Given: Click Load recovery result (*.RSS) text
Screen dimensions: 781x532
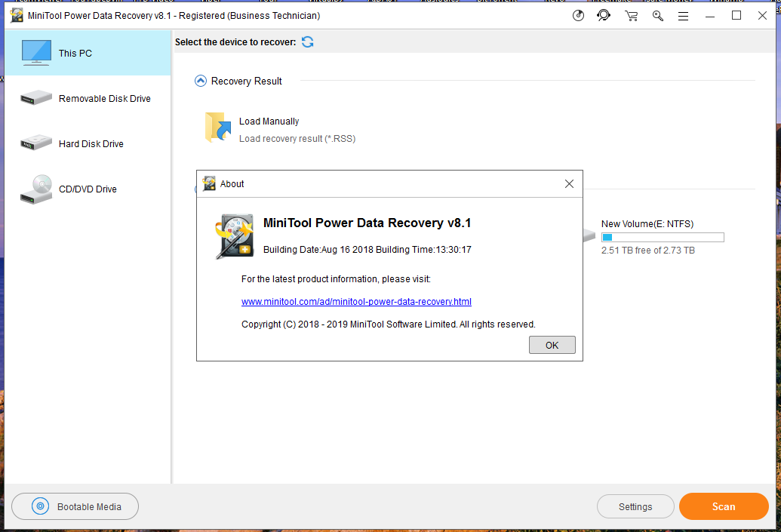Looking at the screenshot, I should (x=297, y=139).
